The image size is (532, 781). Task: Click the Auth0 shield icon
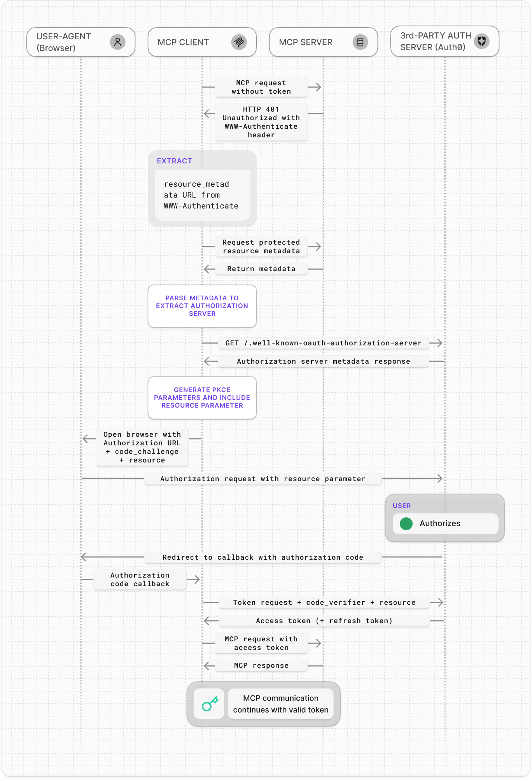pyautogui.click(x=481, y=41)
